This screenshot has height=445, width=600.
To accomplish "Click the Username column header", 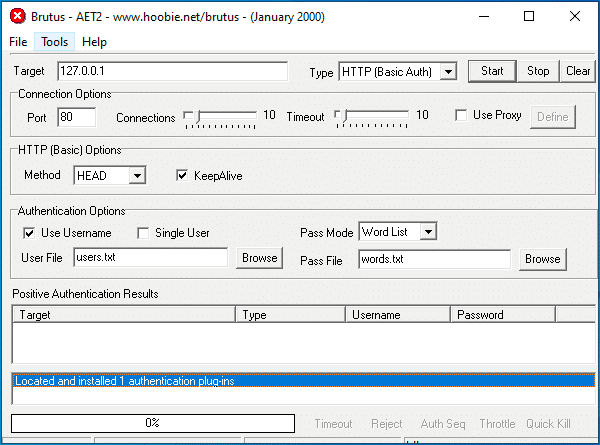I will [398, 315].
